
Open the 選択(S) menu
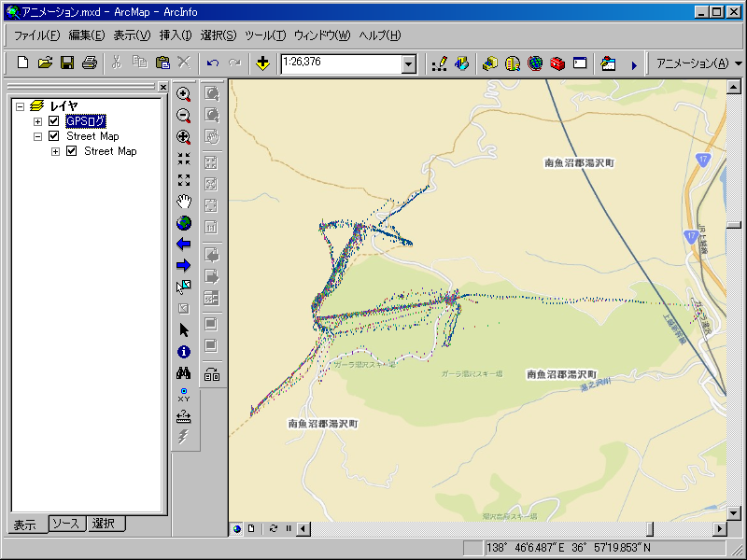[x=218, y=35]
